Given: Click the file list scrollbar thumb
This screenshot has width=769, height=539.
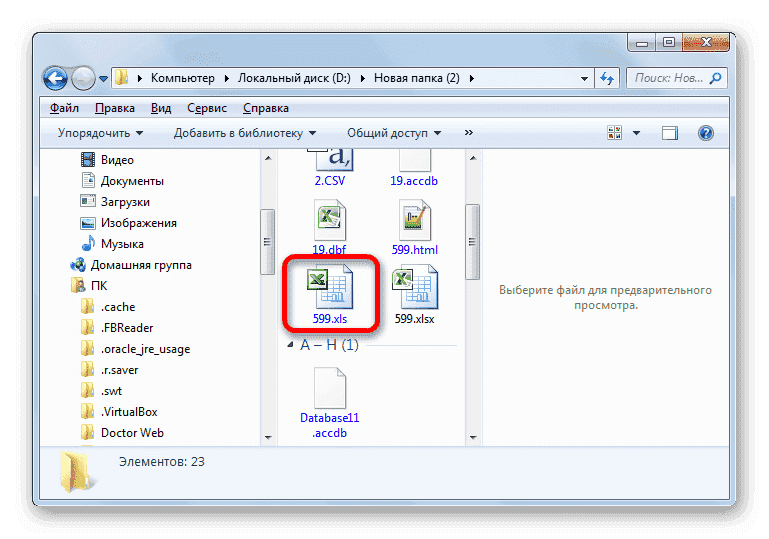Looking at the screenshot, I should coord(472,241).
